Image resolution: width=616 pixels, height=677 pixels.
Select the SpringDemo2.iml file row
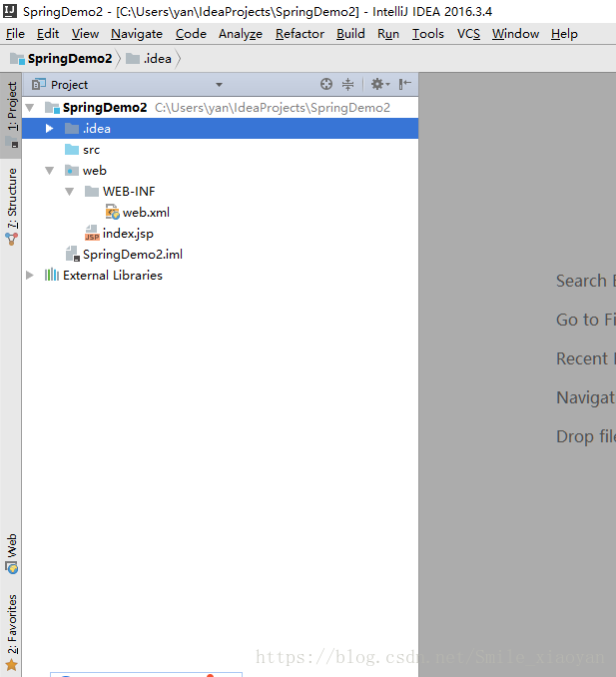tap(221, 255)
